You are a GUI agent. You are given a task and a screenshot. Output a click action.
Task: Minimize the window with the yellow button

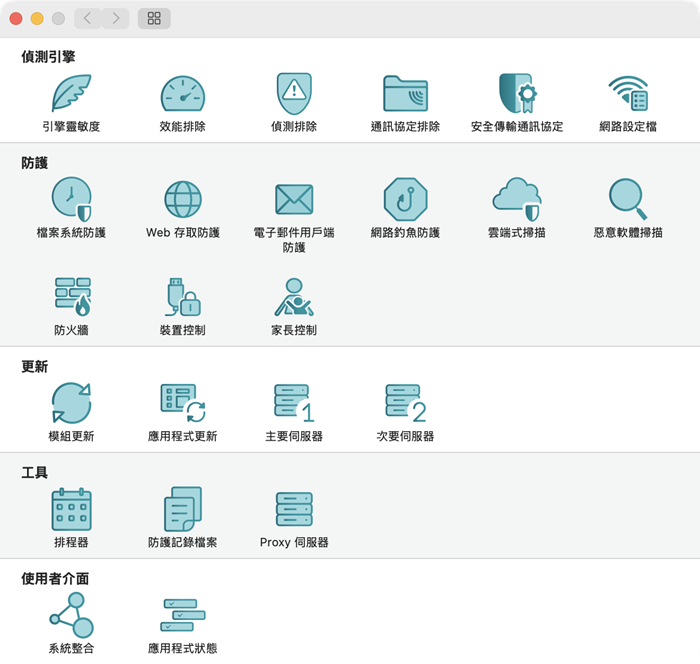(37, 18)
